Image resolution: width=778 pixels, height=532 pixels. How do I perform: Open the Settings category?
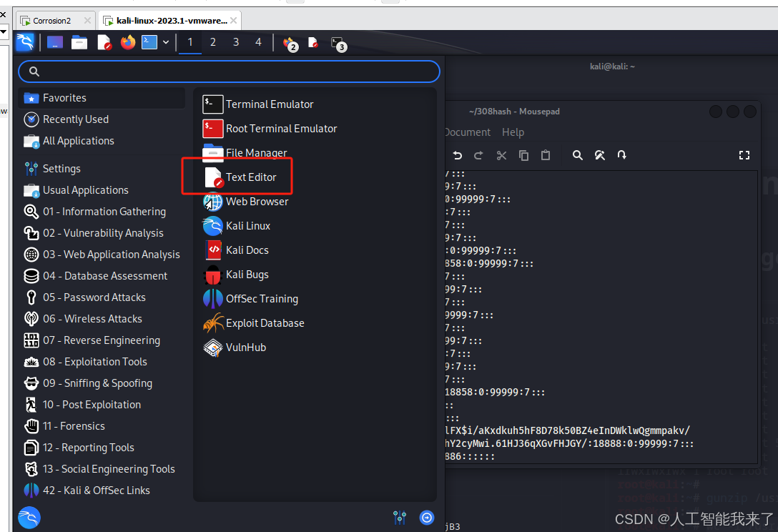(102, 169)
